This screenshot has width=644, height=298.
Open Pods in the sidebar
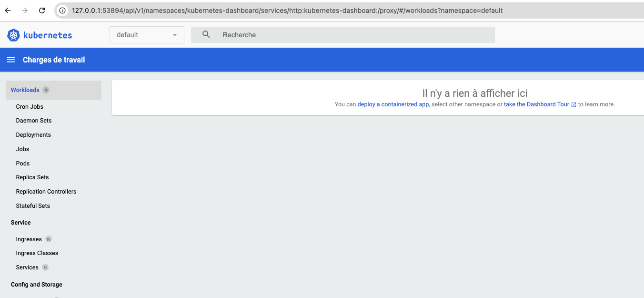point(23,164)
